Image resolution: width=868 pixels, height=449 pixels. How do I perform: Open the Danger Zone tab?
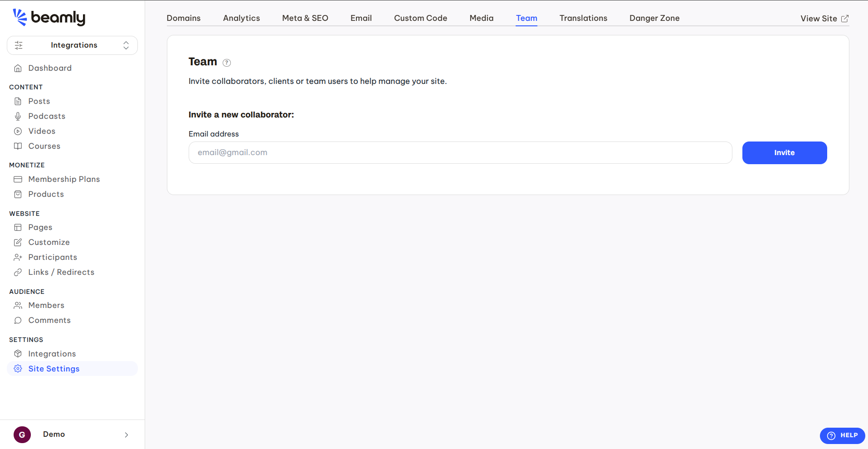tap(654, 18)
